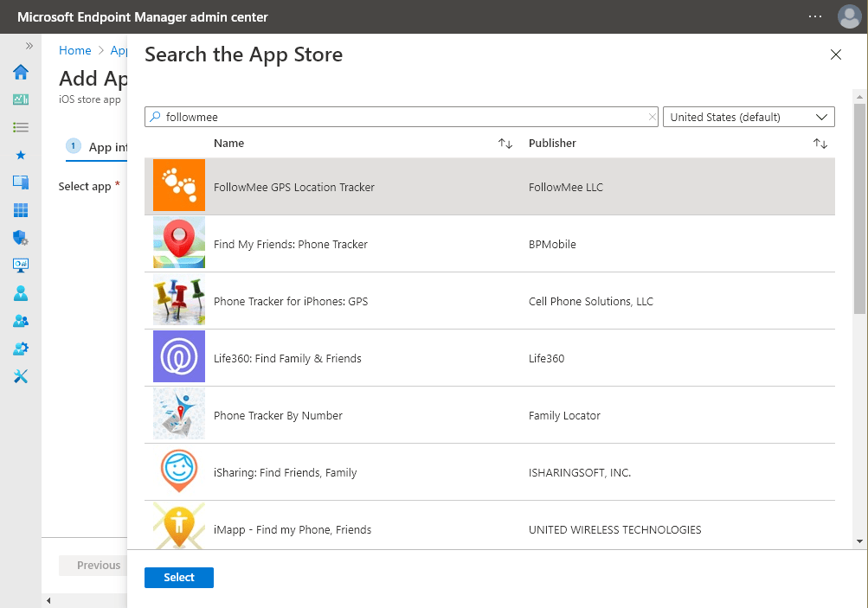This screenshot has width=868, height=608.
Task: Open Users from the sidebar
Action: 20,293
